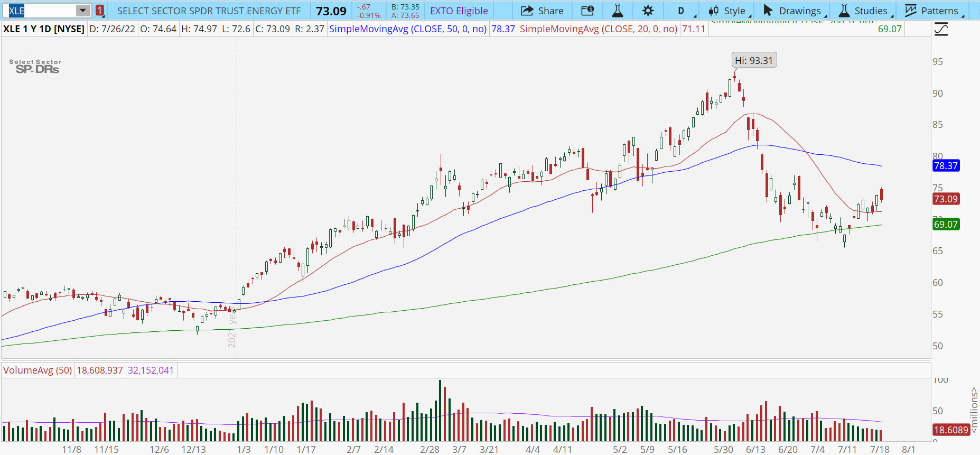Open the Studies menu
Viewport: 980px width, 455px height.
[x=865, y=11]
